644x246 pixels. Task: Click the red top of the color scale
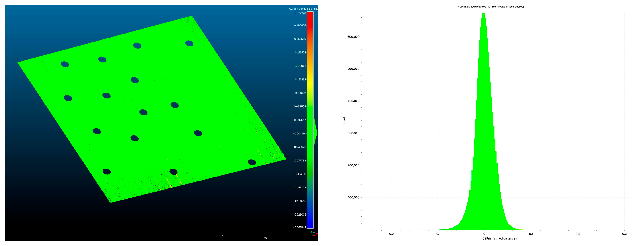[x=310, y=15]
